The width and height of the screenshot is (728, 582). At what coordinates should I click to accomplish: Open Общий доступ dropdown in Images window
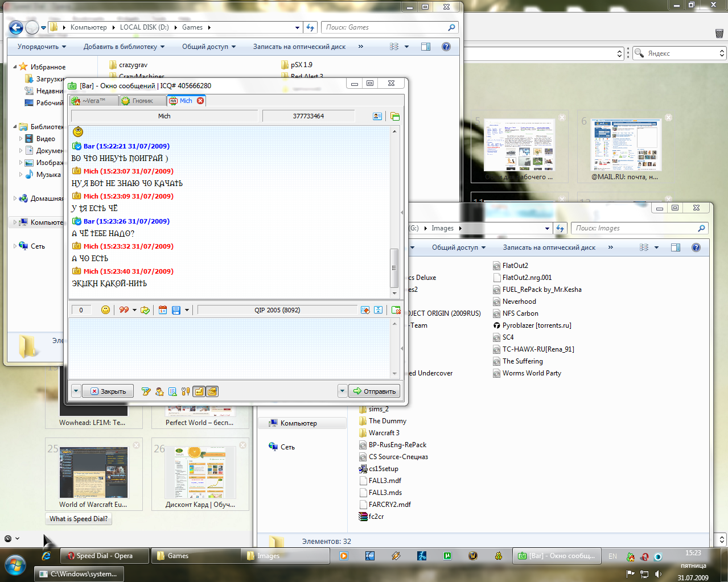tap(459, 247)
